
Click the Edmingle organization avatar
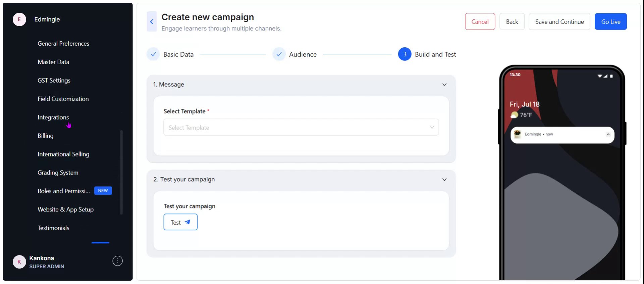coord(19,19)
